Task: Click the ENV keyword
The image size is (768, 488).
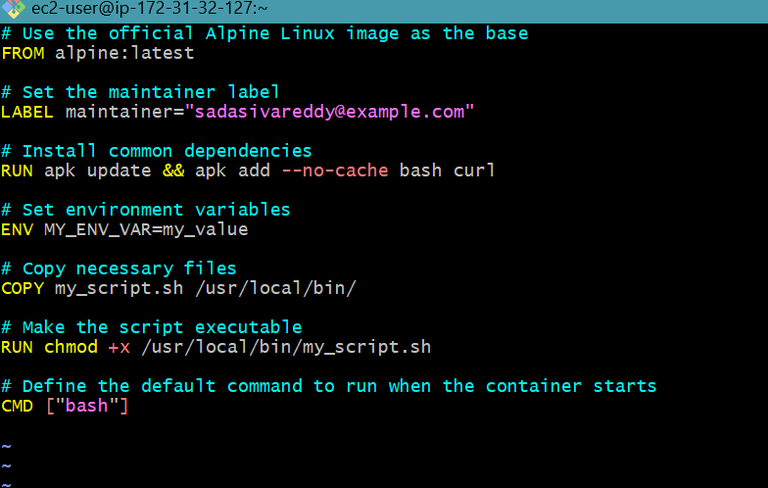Action: (x=17, y=229)
